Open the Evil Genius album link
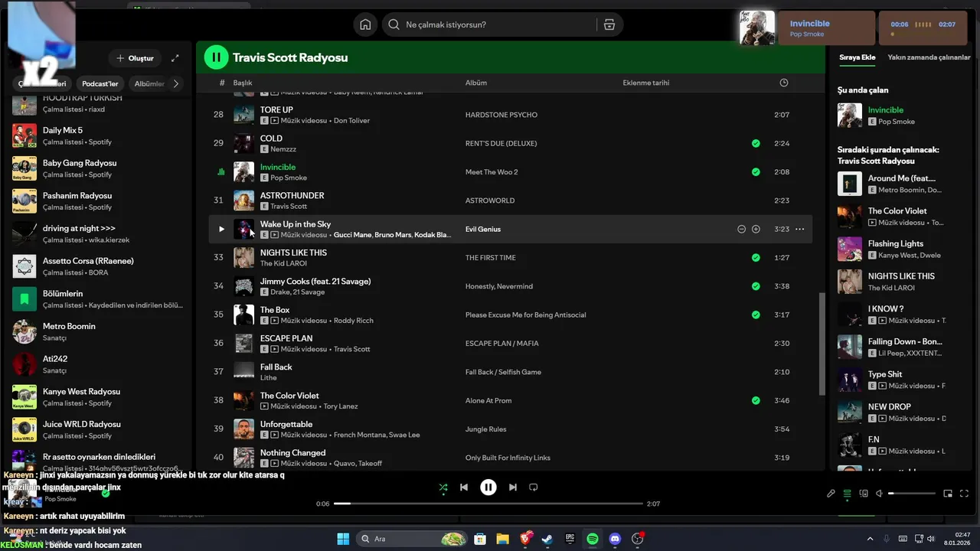 pyautogui.click(x=482, y=229)
